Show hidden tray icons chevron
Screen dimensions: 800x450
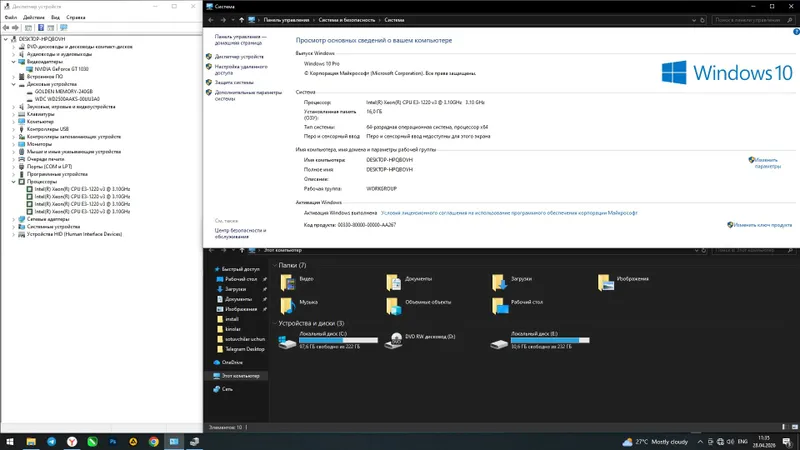click(700, 442)
